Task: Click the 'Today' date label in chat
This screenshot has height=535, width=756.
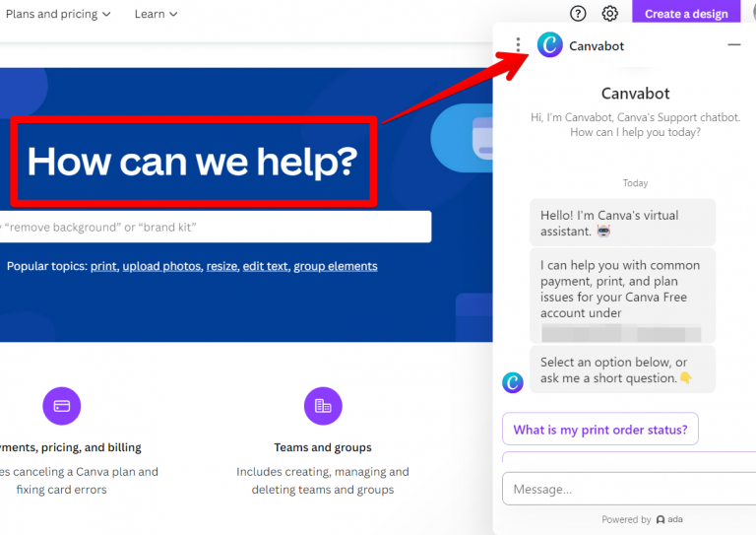Action: pyautogui.click(x=635, y=183)
